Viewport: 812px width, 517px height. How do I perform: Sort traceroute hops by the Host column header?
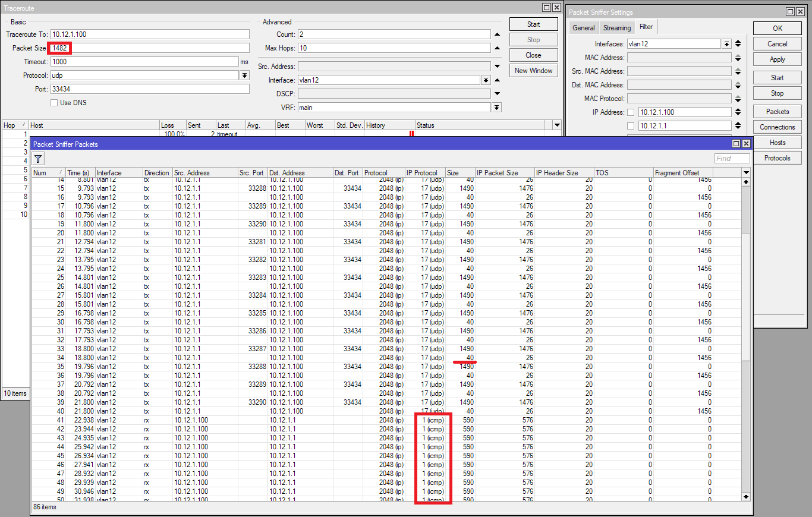point(95,125)
